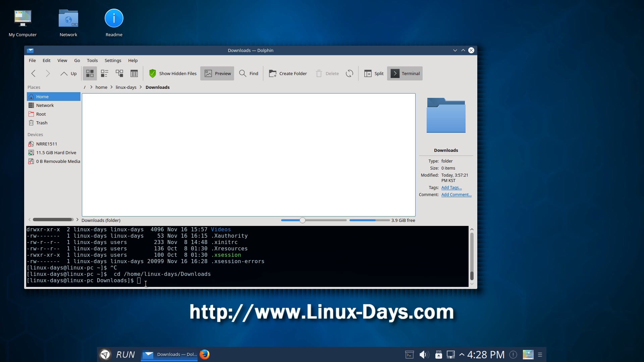
Task: Click RUN in the taskbar
Action: pyautogui.click(x=125, y=355)
